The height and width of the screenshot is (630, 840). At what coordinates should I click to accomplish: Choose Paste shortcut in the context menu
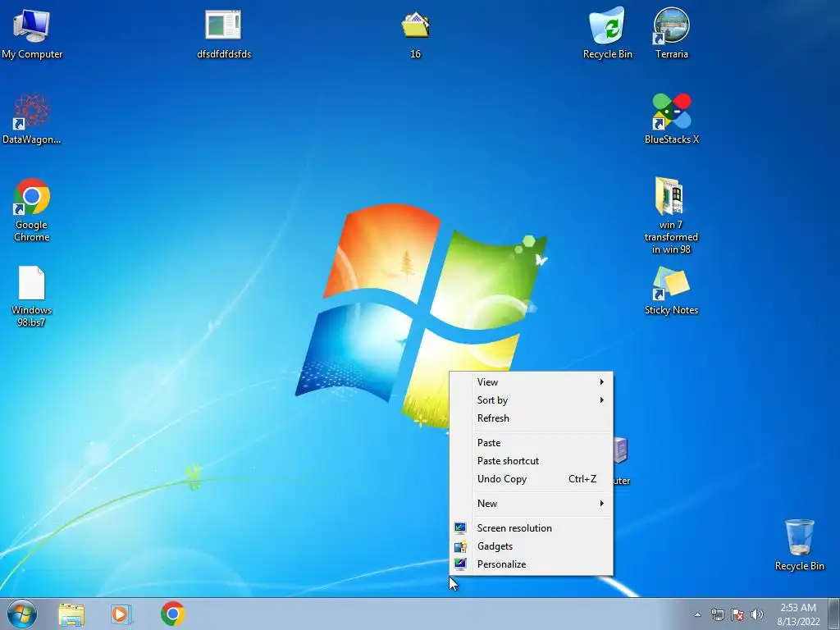click(531, 461)
